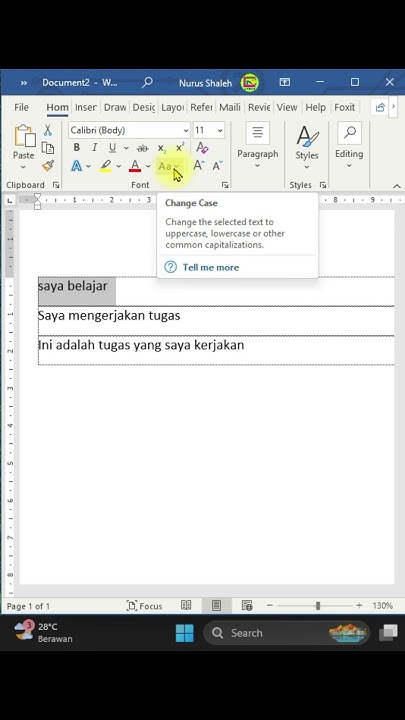Switch to the Layout tab
Viewport: 405px width, 720px height.
(173, 107)
